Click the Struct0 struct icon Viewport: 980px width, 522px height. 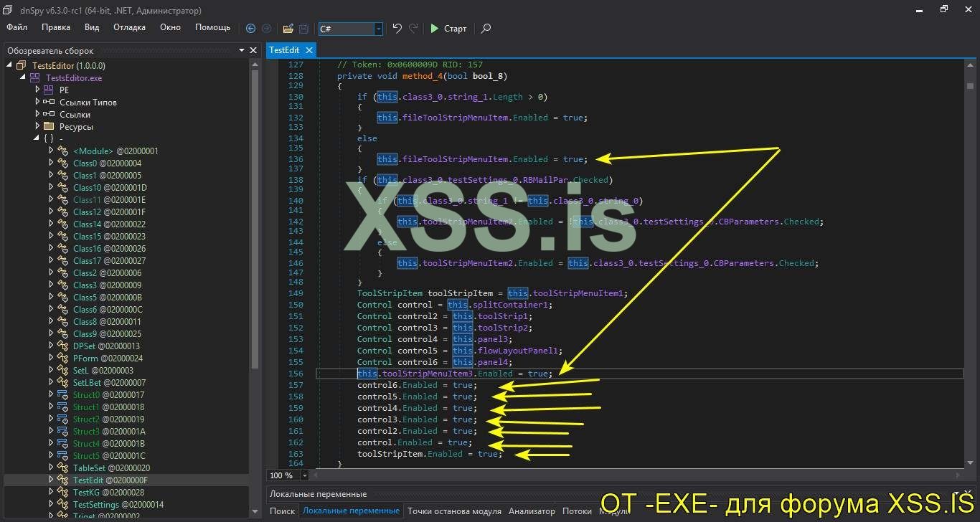[62, 395]
